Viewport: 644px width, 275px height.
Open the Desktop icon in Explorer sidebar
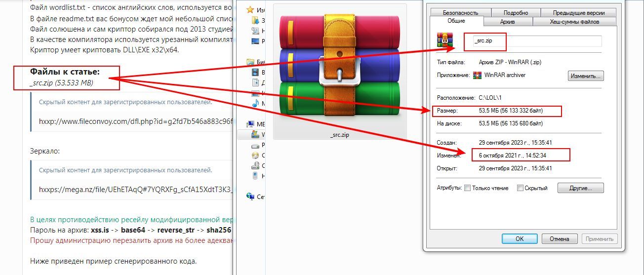coord(255,41)
